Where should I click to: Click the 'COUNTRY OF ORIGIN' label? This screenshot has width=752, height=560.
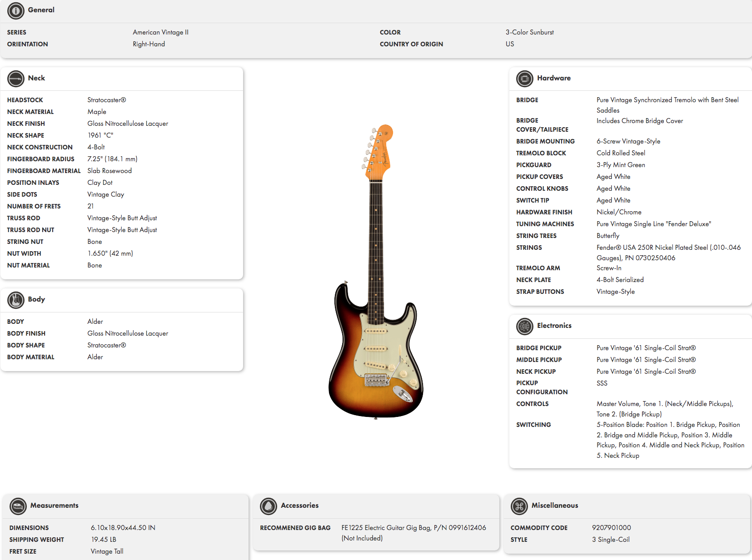(411, 44)
